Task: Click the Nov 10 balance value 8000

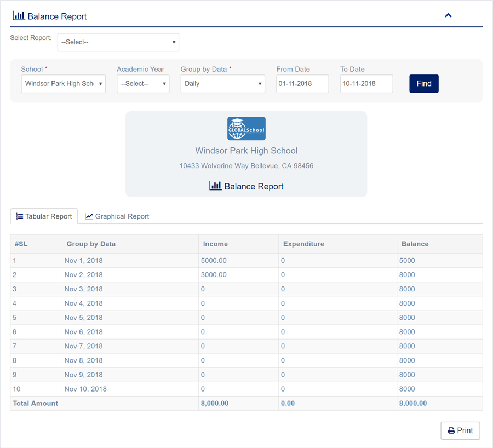Action: [x=407, y=389]
